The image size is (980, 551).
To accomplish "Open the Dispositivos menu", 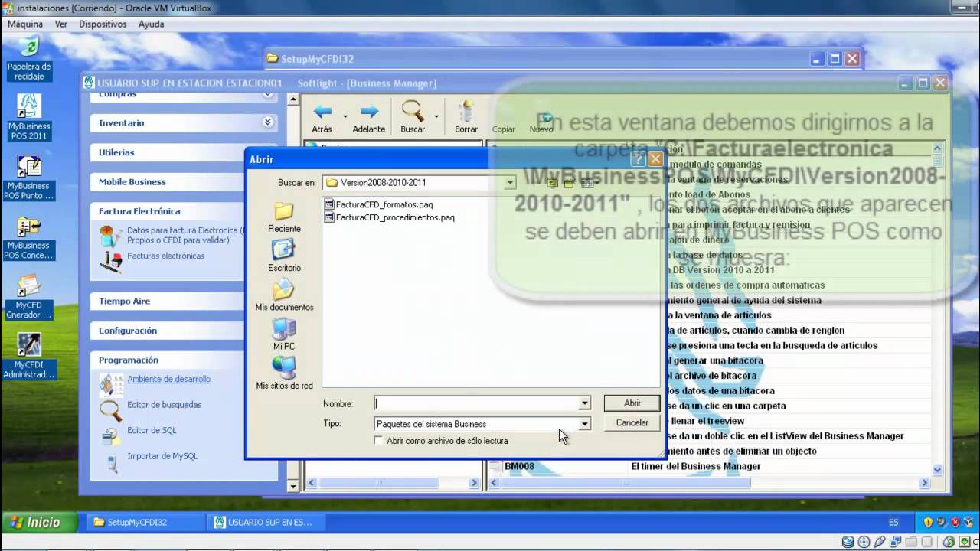I will 103,24.
